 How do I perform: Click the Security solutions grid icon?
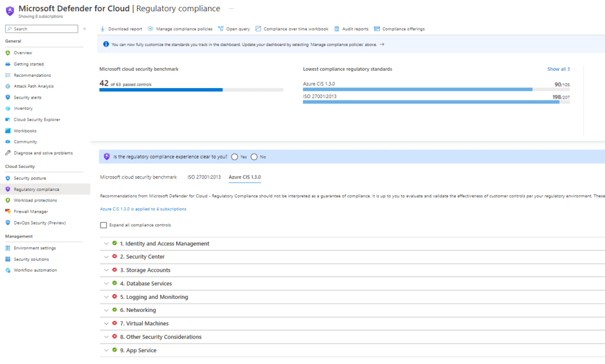(x=8, y=259)
